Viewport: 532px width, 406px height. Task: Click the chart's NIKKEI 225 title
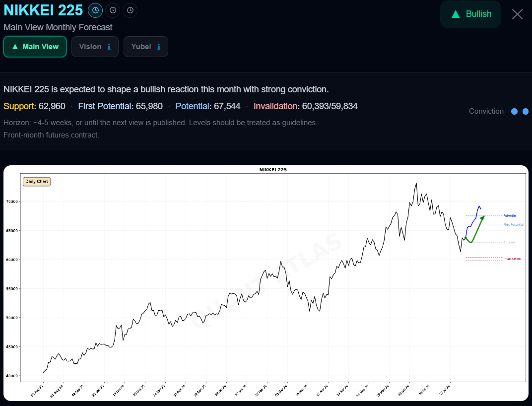[273, 170]
